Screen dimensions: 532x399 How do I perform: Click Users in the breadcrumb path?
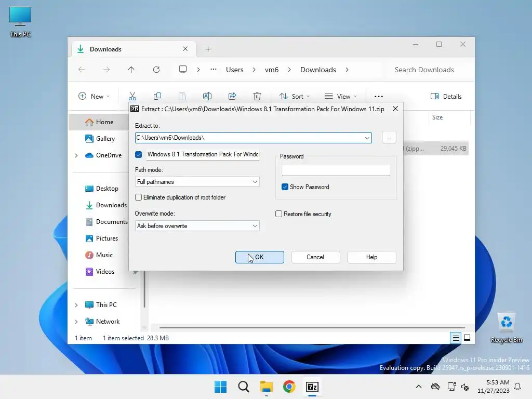coord(235,70)
